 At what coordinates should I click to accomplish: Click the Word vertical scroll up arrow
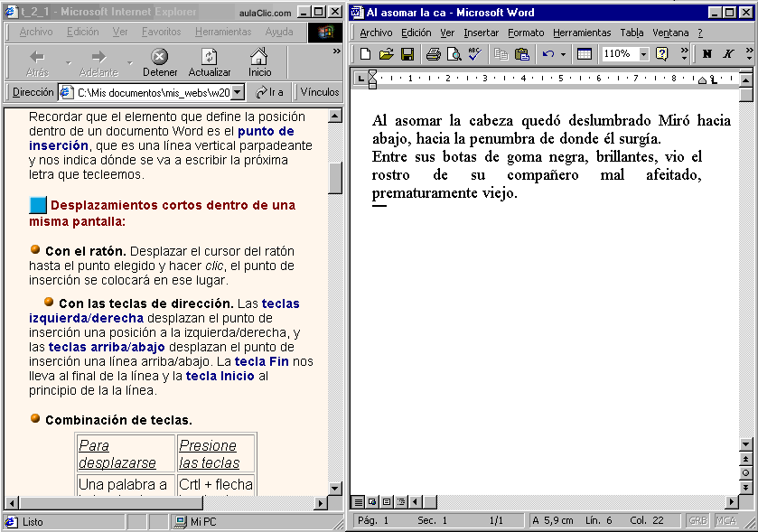[746, 79]
